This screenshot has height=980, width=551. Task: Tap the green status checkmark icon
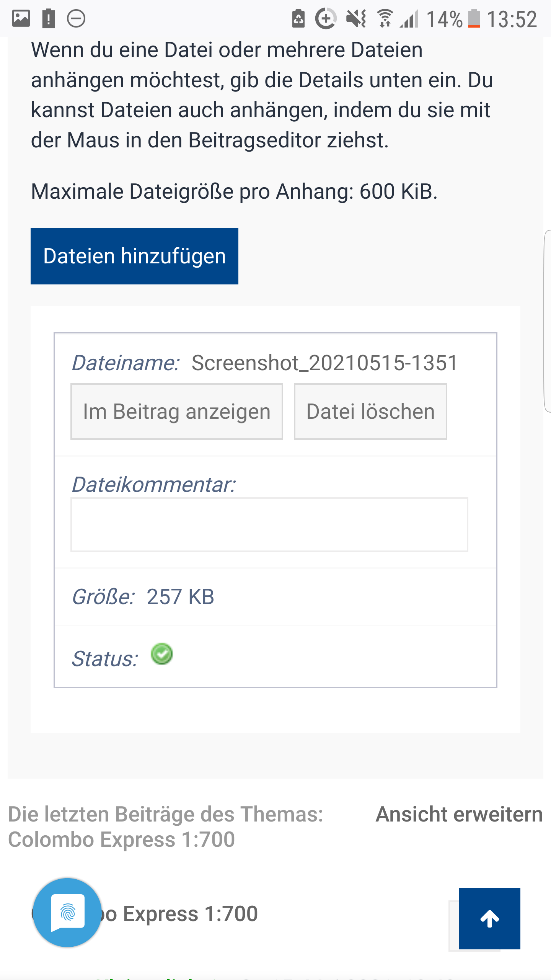pos(162,654)
